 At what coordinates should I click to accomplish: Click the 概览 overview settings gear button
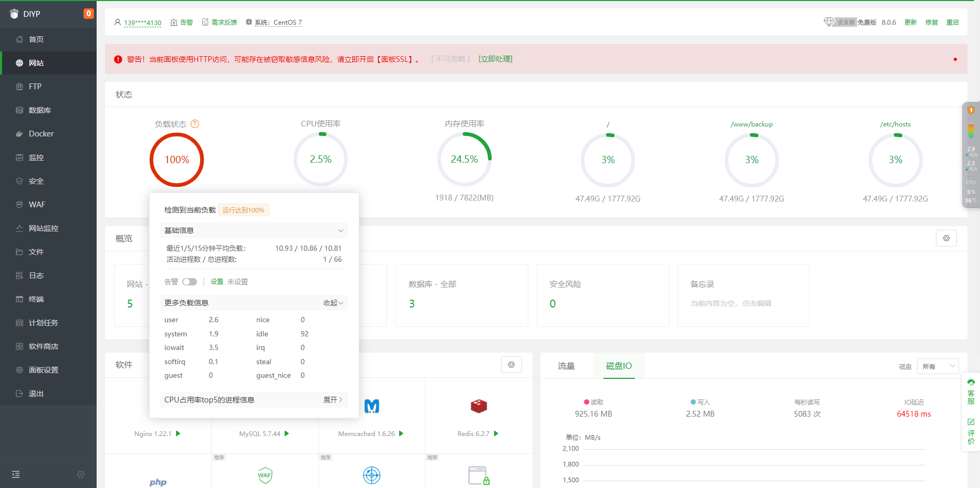point(946,238)
